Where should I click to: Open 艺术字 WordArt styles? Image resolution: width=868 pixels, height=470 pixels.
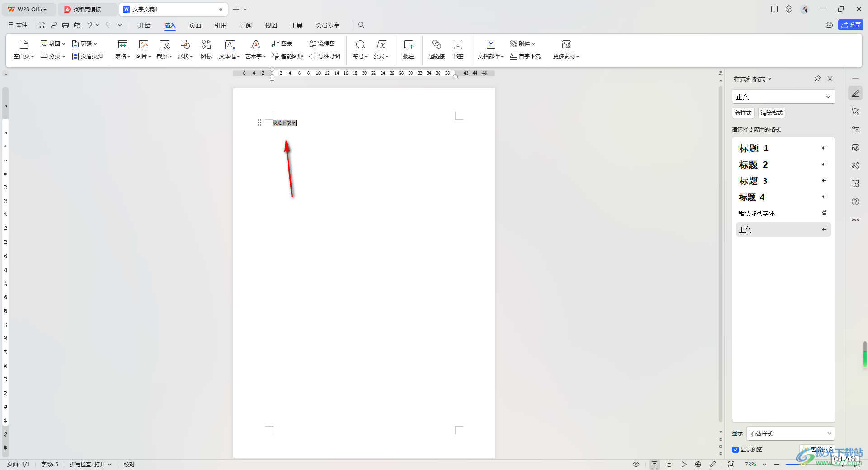tap(255, 50)
